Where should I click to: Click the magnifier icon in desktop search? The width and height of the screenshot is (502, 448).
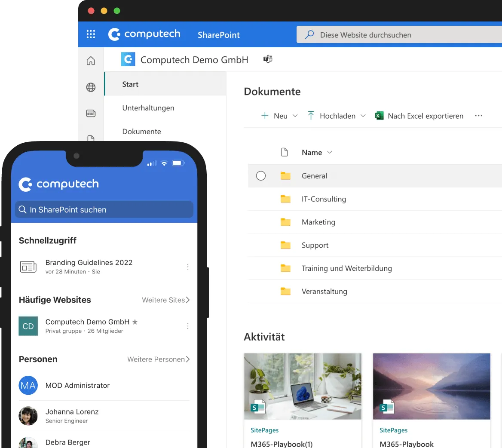point(309,34)
